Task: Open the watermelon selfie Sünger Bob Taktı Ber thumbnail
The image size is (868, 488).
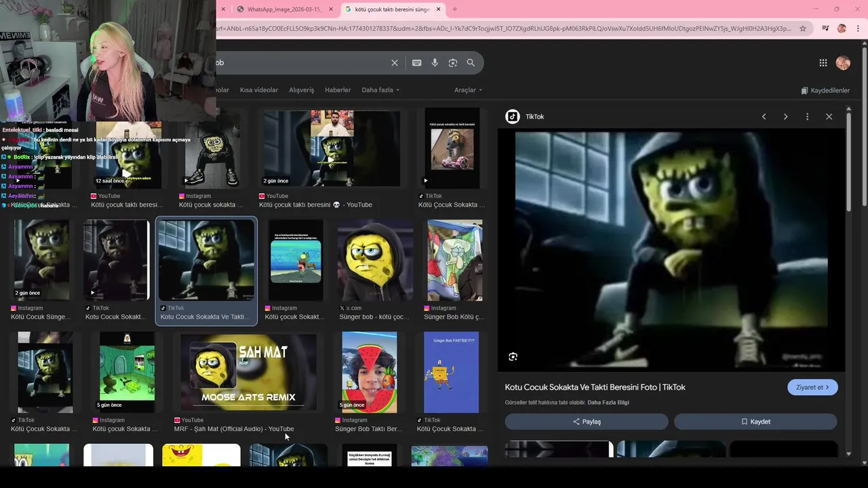Action: coord(370,372)
